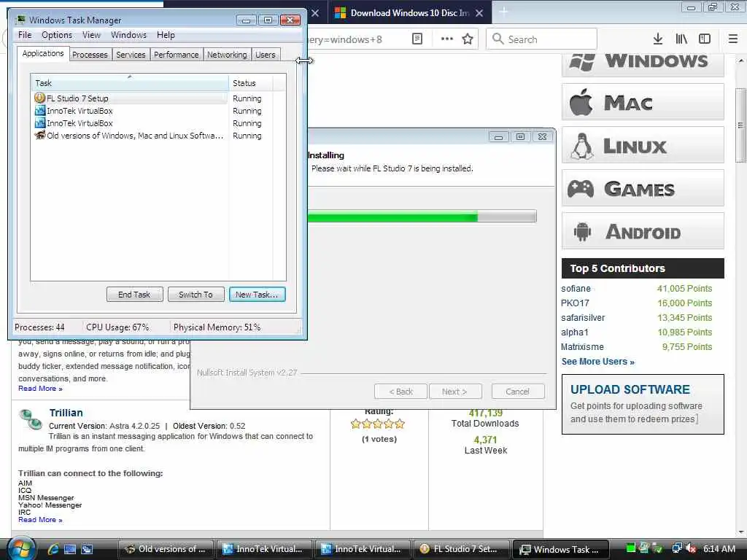Open Help menu in Task Manager

pos(166,35)
